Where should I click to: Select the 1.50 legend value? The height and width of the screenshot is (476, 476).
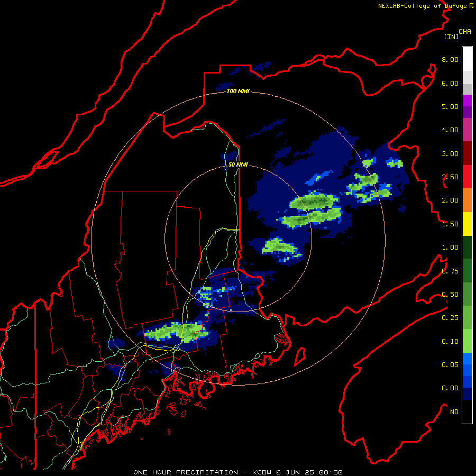(x=450, y=224)
